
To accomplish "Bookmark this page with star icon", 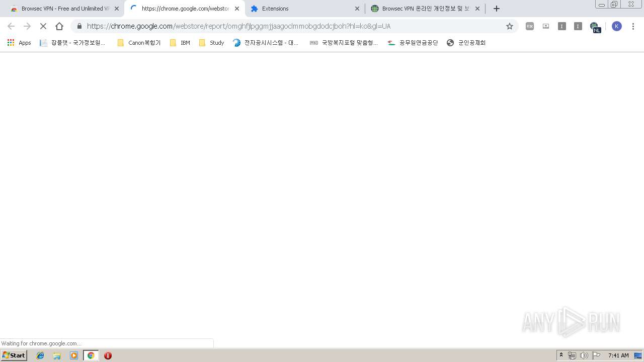I will [x=510, y=26].
